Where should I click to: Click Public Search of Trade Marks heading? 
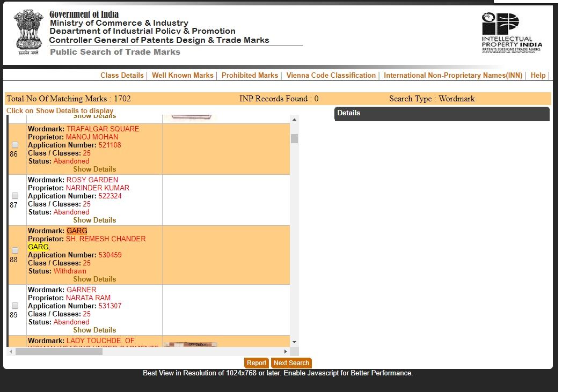[x=115, y=52]
